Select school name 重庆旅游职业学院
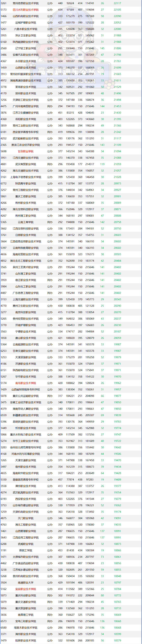Image resolution: width=142 pixels, height=644 pixels. [x=26, y=608]
